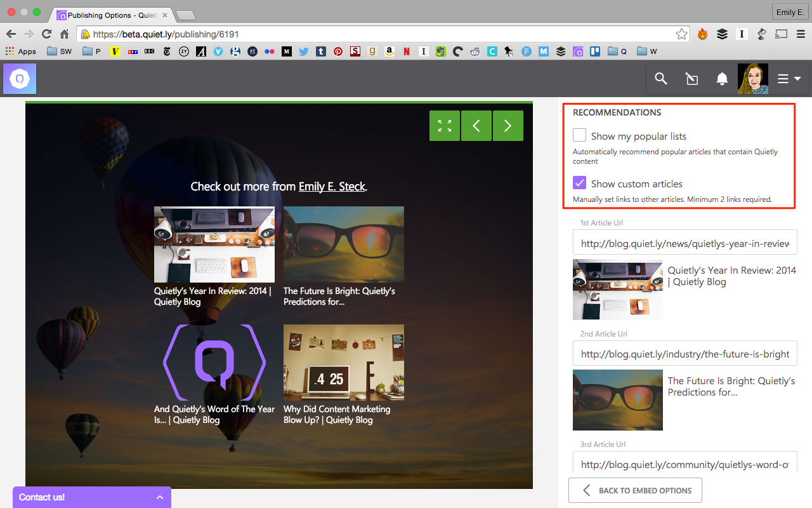Open the notifications bell
Viewport: 812px width, 508px height.
[x=722, y=79]
